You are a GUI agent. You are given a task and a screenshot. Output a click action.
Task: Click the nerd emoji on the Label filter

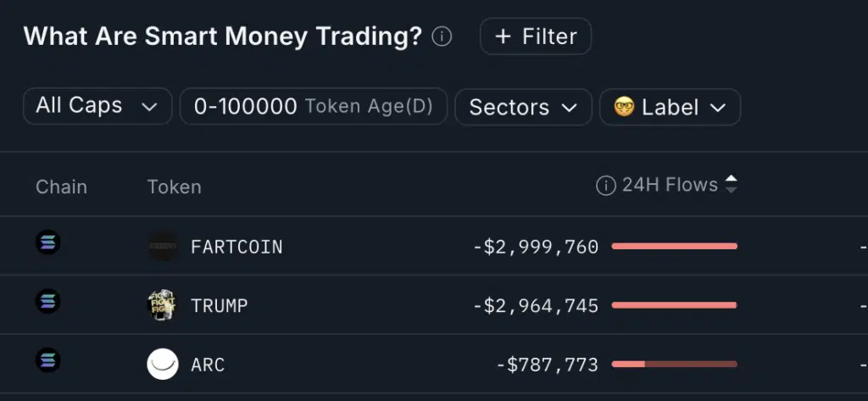click(x=624, y=108)
